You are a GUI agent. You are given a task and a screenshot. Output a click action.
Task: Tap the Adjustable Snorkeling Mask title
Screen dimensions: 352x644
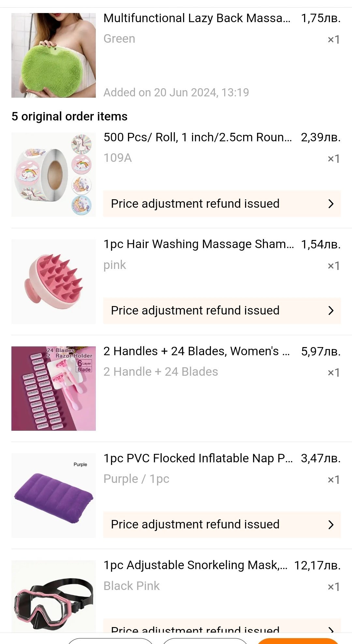[195, 565]
